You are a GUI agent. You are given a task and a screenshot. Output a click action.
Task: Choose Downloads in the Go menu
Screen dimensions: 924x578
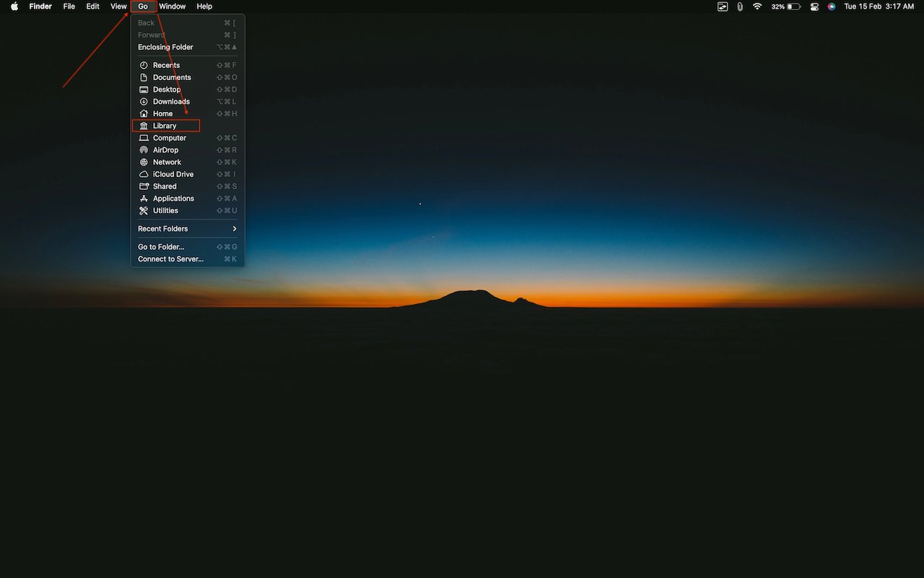(x=171, y=101)
